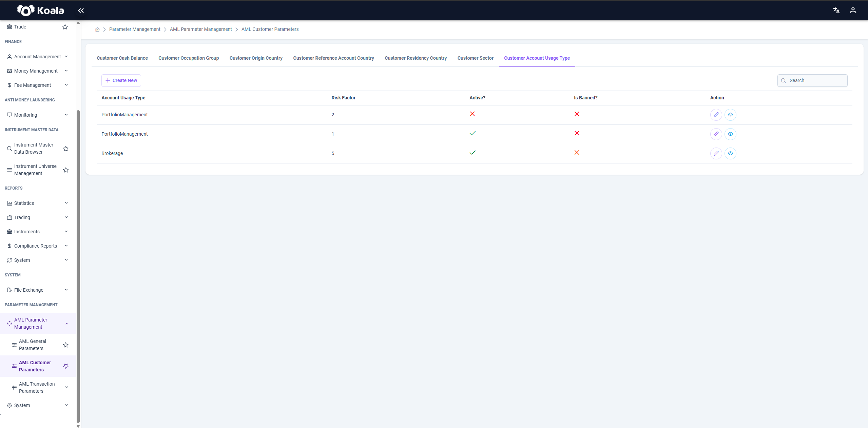Viewport: 868px width, 428px height.
Task: Click Active? column header
Action: point(477,98)
